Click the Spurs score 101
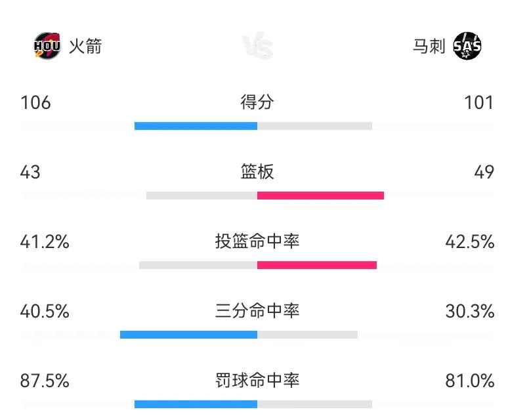 click(479, 102)
